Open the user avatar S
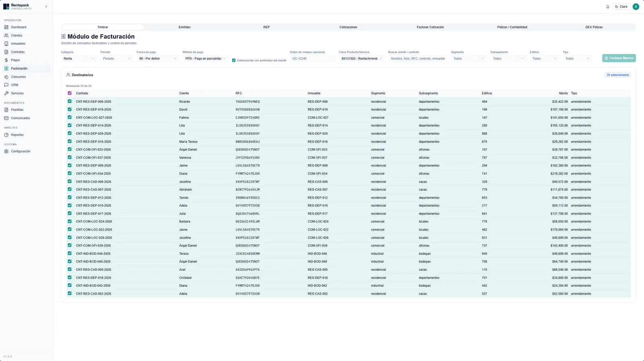 tap(636, 6)
